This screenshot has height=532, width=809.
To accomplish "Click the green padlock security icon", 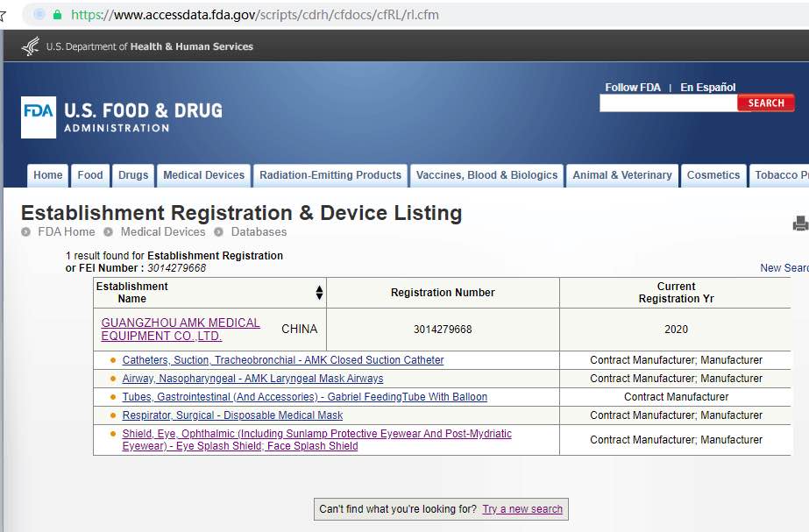I will 58,15.
